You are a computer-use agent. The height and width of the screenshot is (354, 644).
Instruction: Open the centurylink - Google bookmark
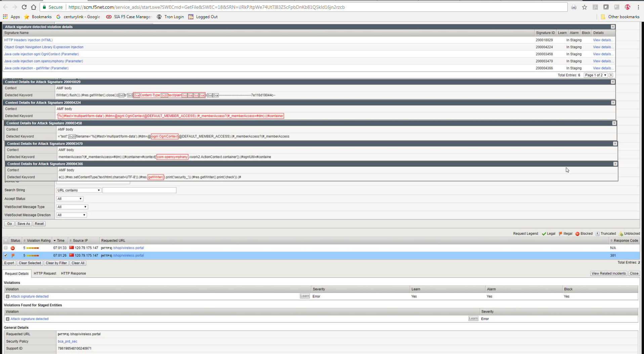pyautogui.click(x=78, y=17)
